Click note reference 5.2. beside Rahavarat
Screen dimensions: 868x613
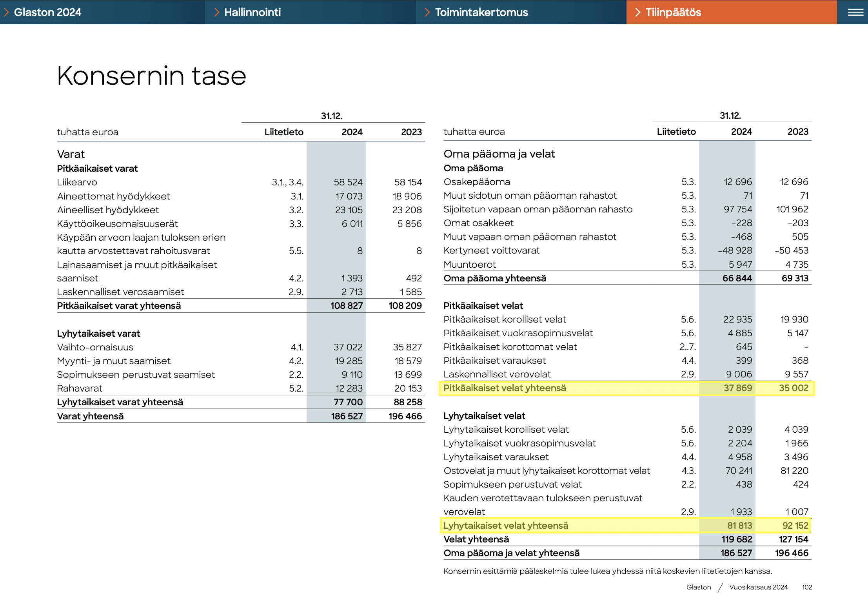click(296, 388)
